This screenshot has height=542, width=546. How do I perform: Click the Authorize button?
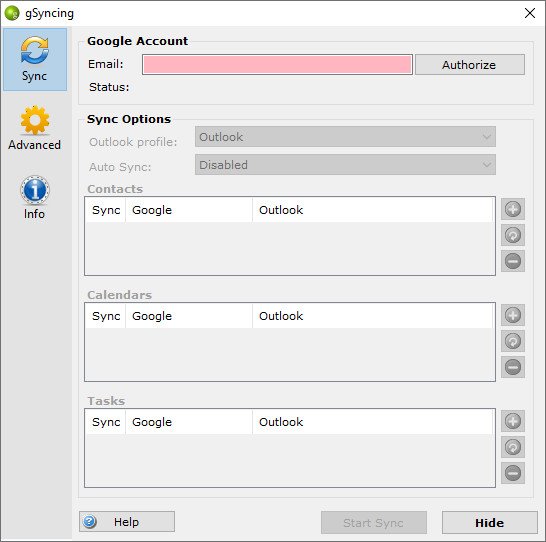pos(469,65)
